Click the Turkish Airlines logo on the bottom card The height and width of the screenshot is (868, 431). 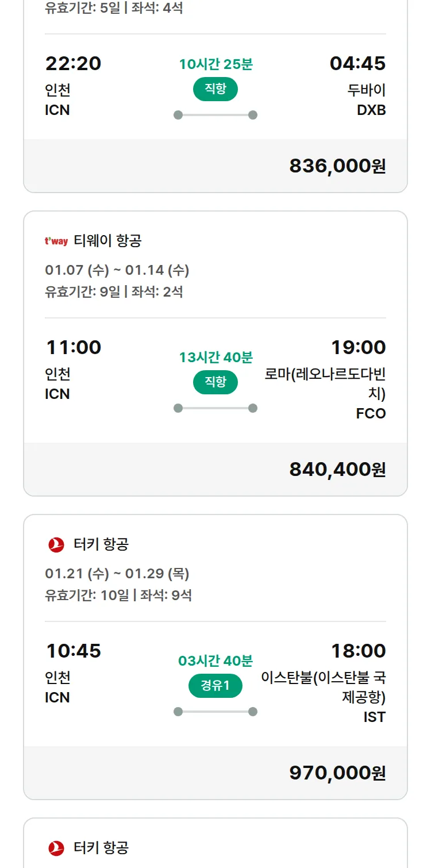(56, 848)
